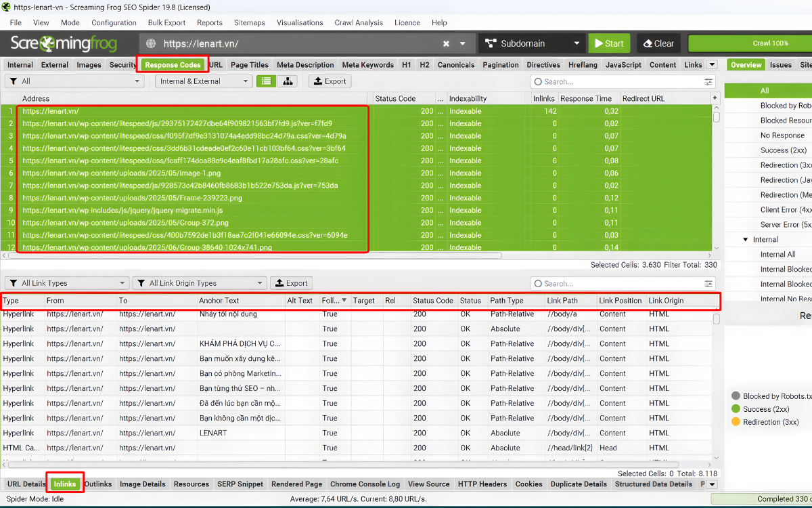
Task: Switch to list view icon
Action: [x=267, y=81]
